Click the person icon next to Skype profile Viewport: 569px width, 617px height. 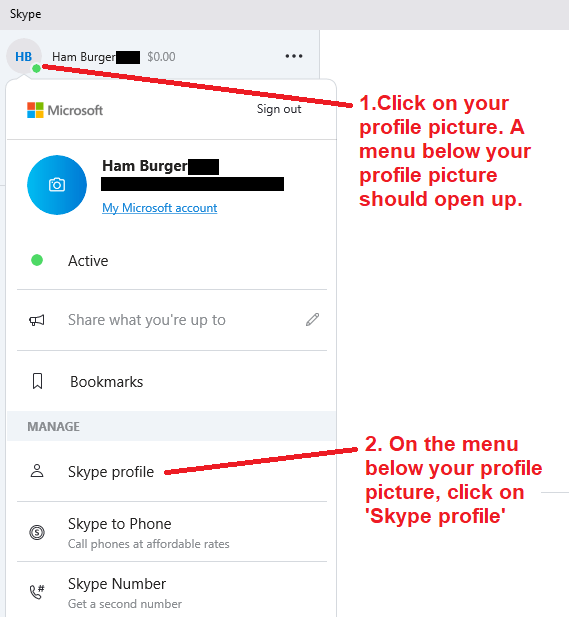pyautogui.click(x=37, y=471)
